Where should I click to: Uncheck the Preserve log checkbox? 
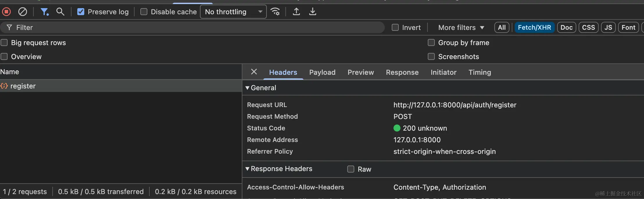[x=81, y=12]
